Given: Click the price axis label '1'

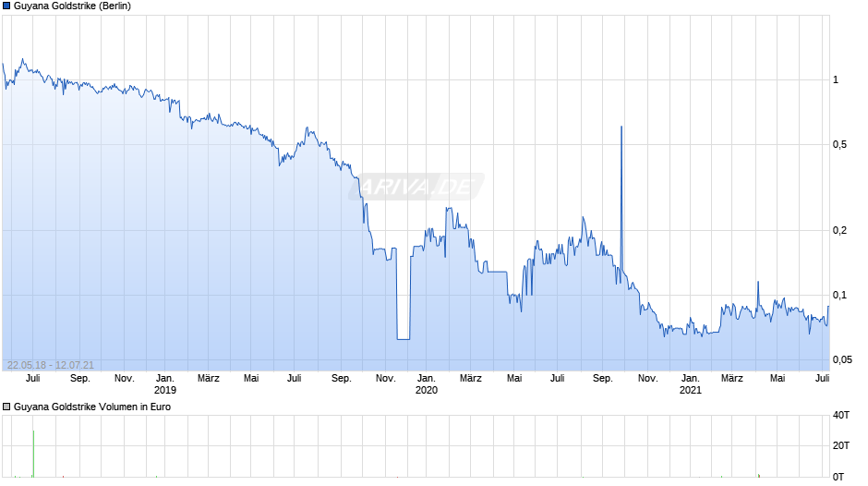Looking at the screenshot, I should coord(836,79).
